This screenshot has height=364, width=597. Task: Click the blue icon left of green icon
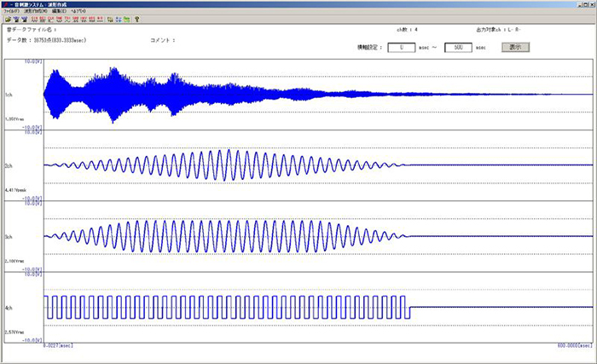[x=119, y=19]
